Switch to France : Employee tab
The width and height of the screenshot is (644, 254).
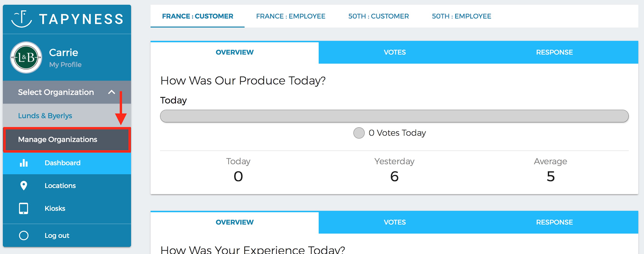pyautogui.click(x=291, y=16)
